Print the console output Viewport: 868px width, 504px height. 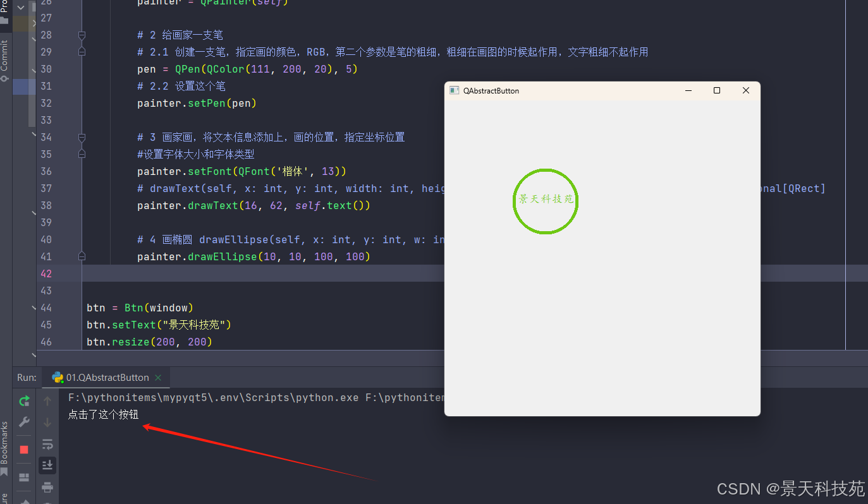47,487
